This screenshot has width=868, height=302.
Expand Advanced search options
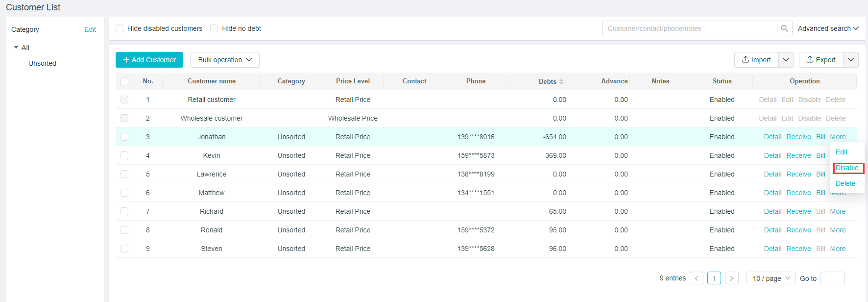(x=828, y=28)
